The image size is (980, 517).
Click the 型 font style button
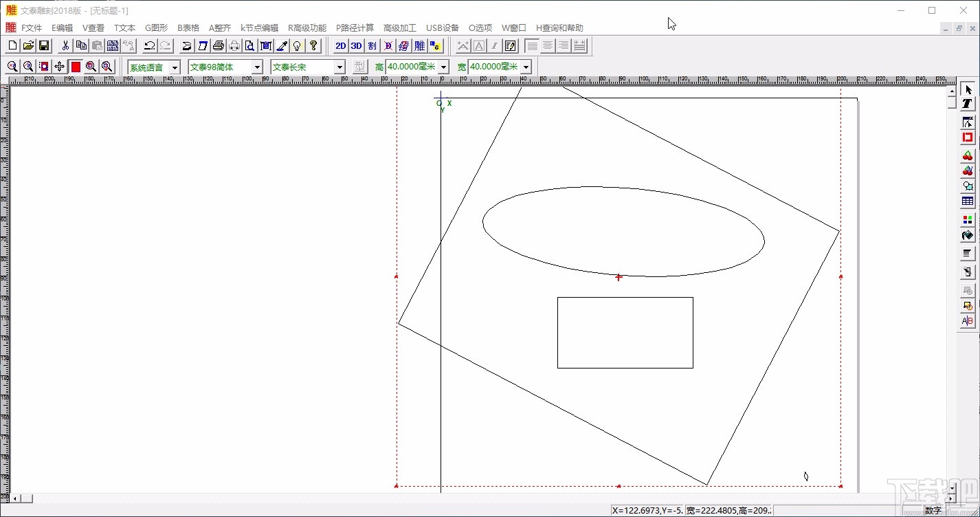coord(360,67)
